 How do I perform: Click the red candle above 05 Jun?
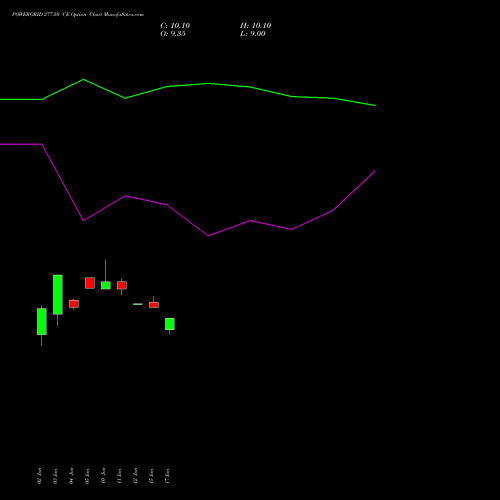pyautogui.click(x=90, y=283)
